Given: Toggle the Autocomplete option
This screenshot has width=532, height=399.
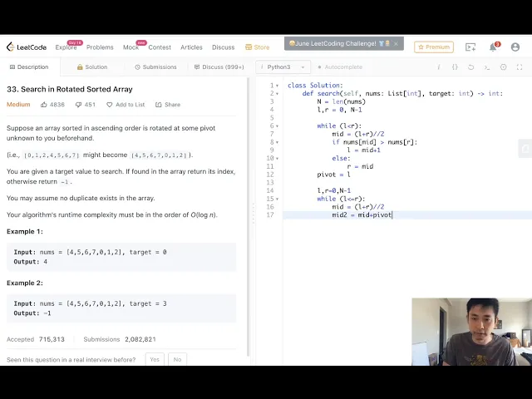Looking at the screenshot, I should click(340, 66).
